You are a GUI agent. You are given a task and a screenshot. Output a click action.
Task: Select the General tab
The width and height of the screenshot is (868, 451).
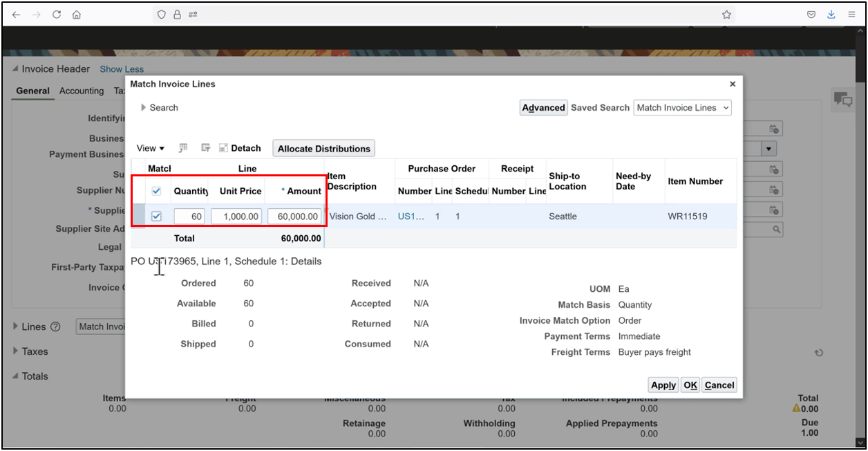32,91
